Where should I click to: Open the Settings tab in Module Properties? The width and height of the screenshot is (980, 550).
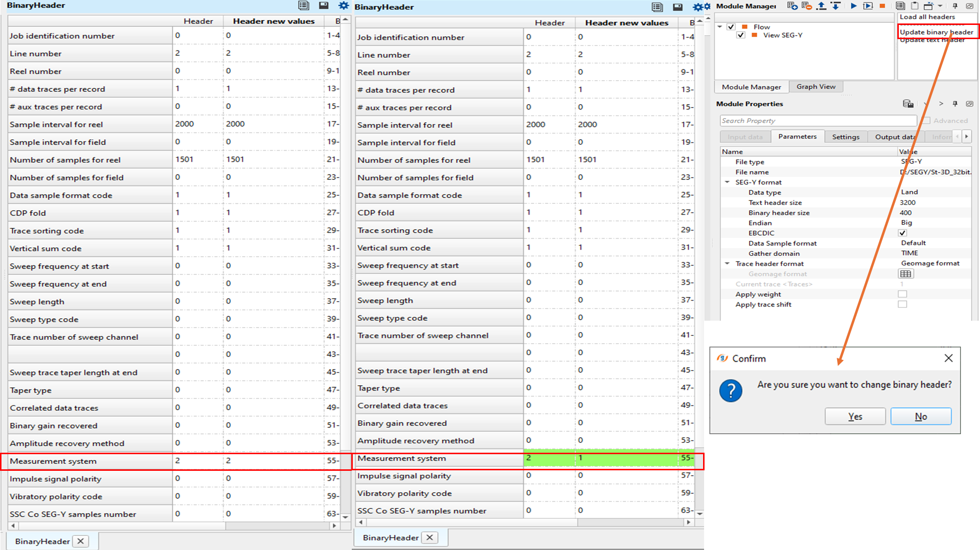845,137
